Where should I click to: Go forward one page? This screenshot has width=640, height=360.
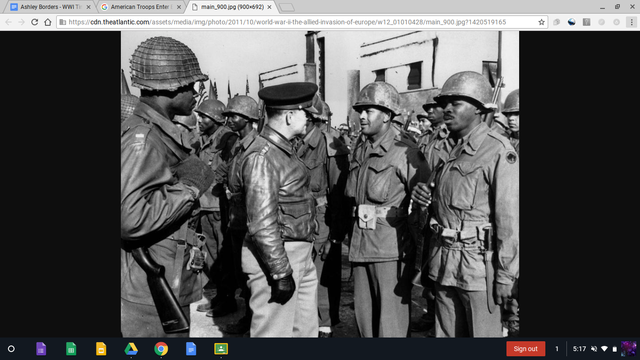(x=22, y=22)
